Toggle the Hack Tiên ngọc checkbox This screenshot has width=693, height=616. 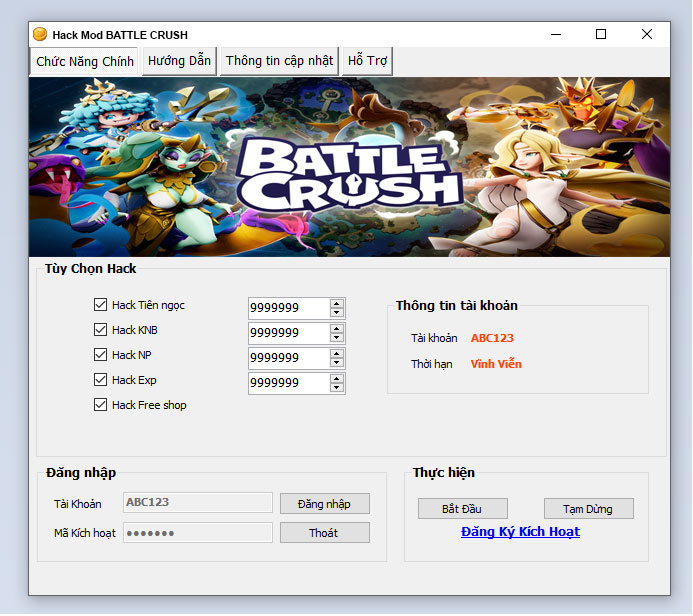100,305
